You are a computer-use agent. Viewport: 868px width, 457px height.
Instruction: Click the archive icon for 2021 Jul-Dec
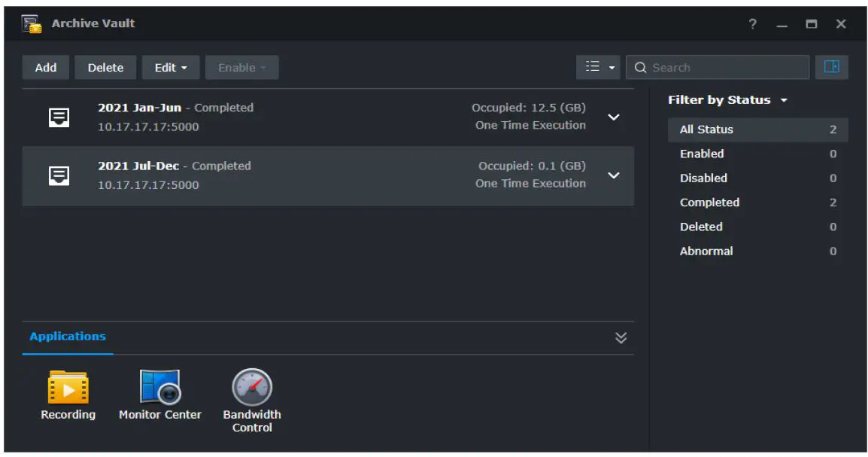tap(59, 175)
